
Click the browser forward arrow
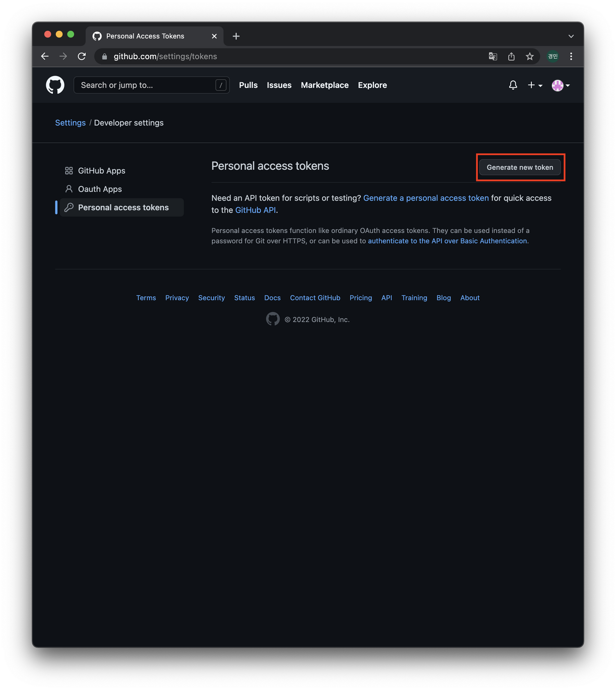tap(63, 56)
